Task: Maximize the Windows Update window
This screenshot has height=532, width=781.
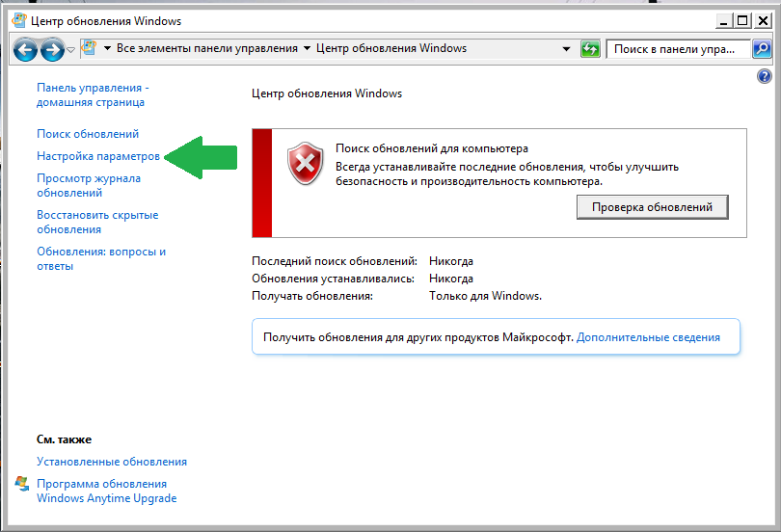Action: click(742, 21)
